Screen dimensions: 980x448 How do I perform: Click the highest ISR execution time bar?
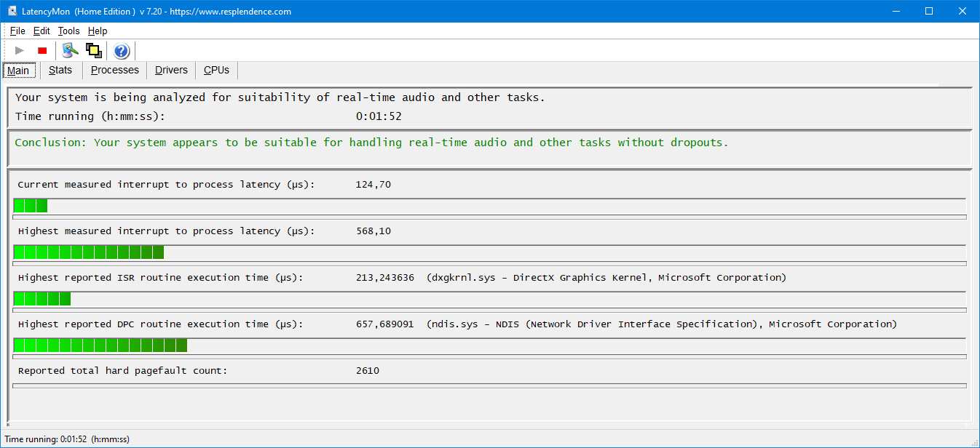point(42,299)
